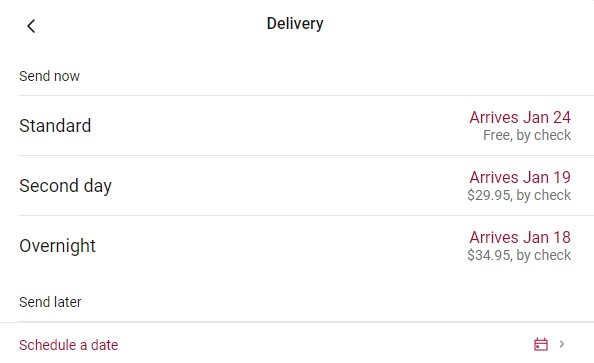Go back using the left arrow icon

pyautogui.click(x=31, y=26)
